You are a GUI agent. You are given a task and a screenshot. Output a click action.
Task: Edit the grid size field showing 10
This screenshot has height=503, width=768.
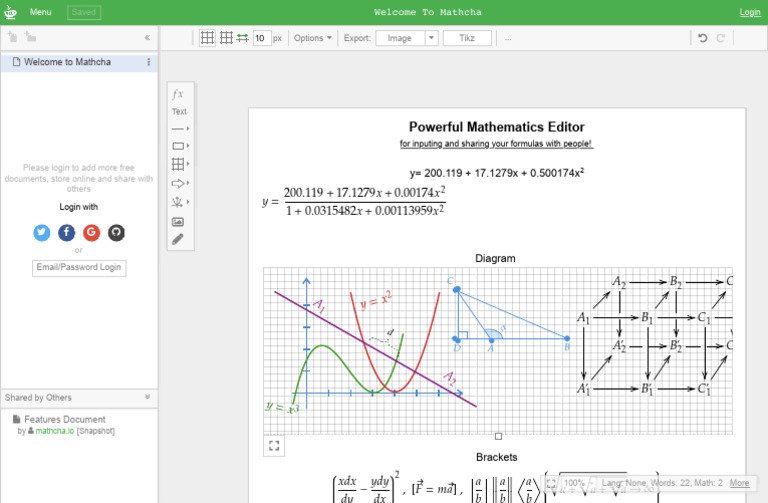262,38
